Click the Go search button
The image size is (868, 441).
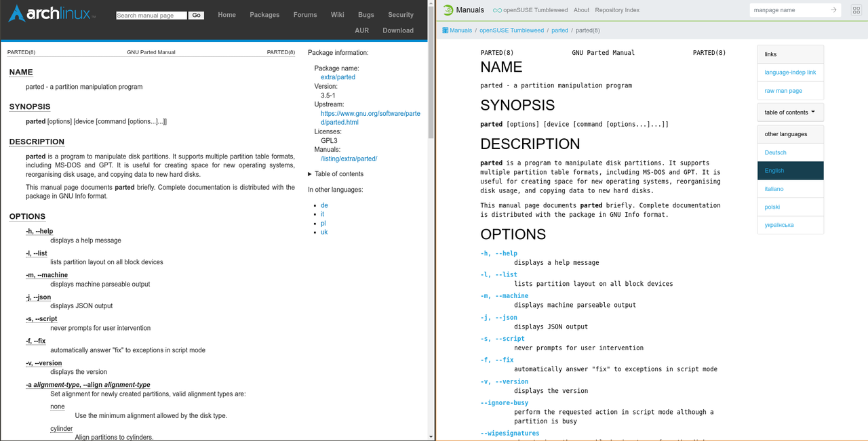(x=197, y=15)
